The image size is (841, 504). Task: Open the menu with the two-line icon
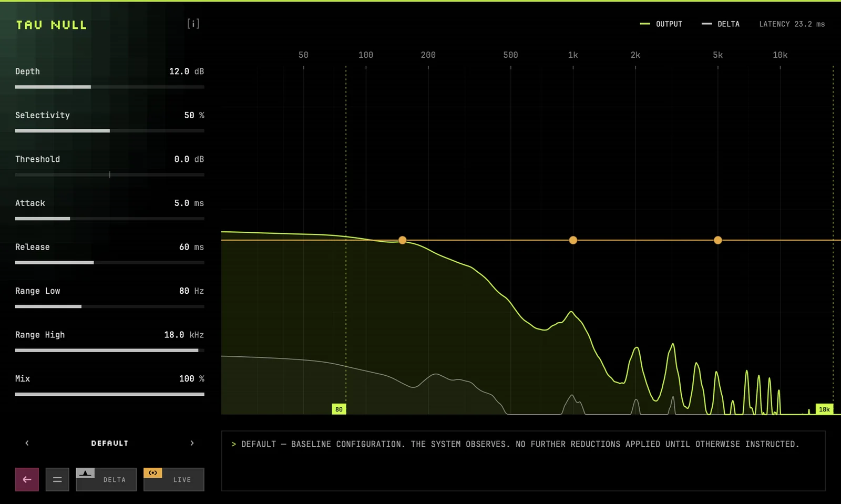click(x=57, y=479)
